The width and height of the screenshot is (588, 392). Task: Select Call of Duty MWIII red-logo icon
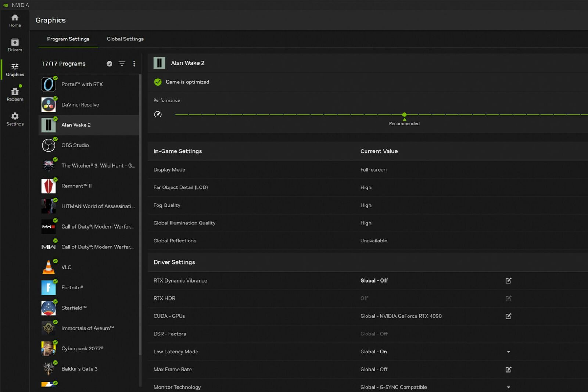pos(49,227)
